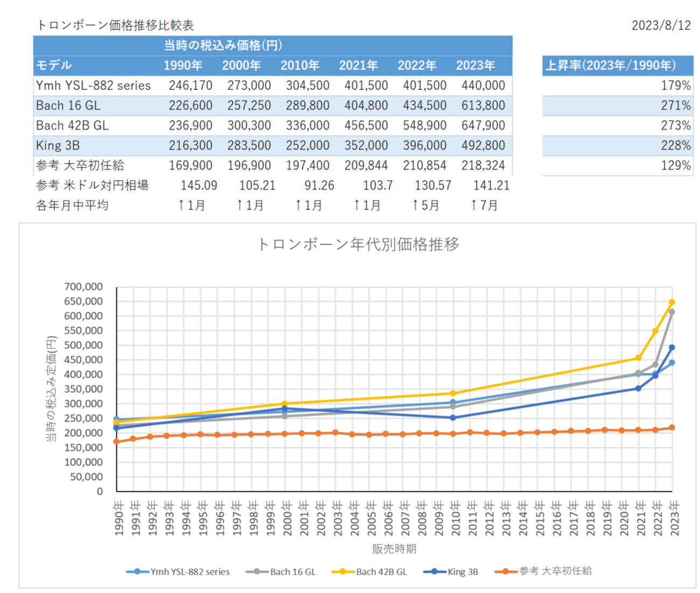
Task: Click the Ymh YSL-882 series table row label
Action: point(93,86)
